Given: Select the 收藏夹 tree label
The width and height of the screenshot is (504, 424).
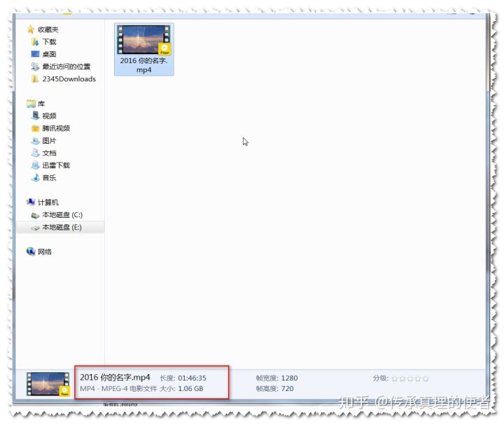Looking at the screenshot, I should point(48,29).
